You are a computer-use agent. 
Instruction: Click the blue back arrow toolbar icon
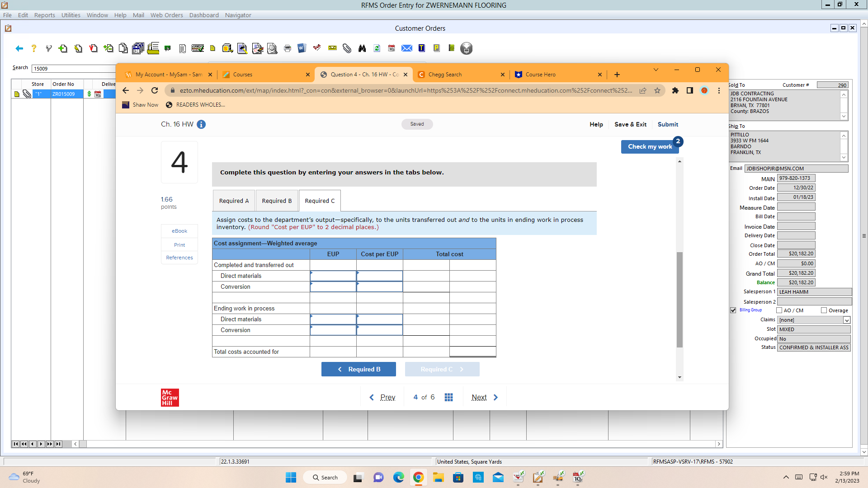(19, 48)
